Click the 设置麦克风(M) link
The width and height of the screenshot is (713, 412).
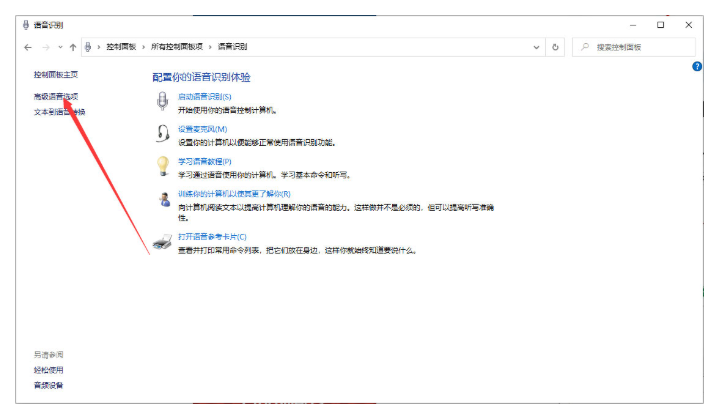202,129
